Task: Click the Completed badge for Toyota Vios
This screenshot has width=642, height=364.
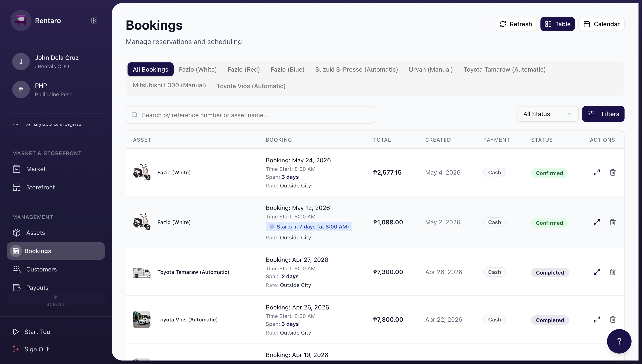Action: (x=550, y=320)
